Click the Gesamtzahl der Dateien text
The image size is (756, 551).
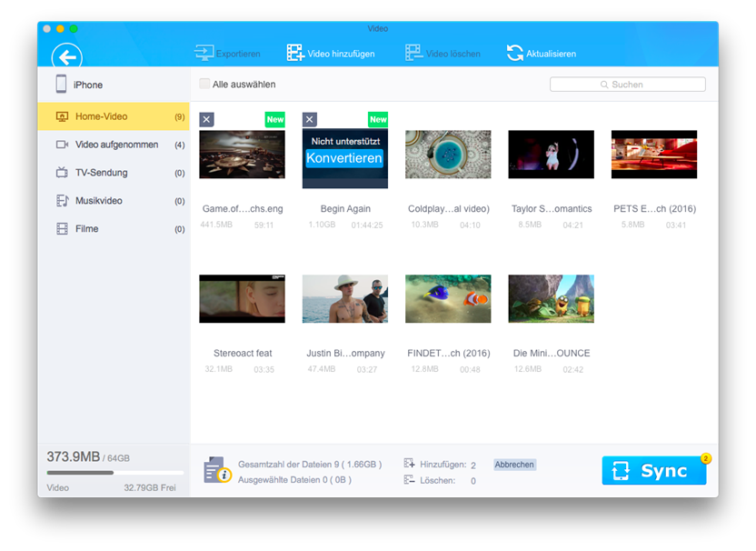(x=310, y=464)
